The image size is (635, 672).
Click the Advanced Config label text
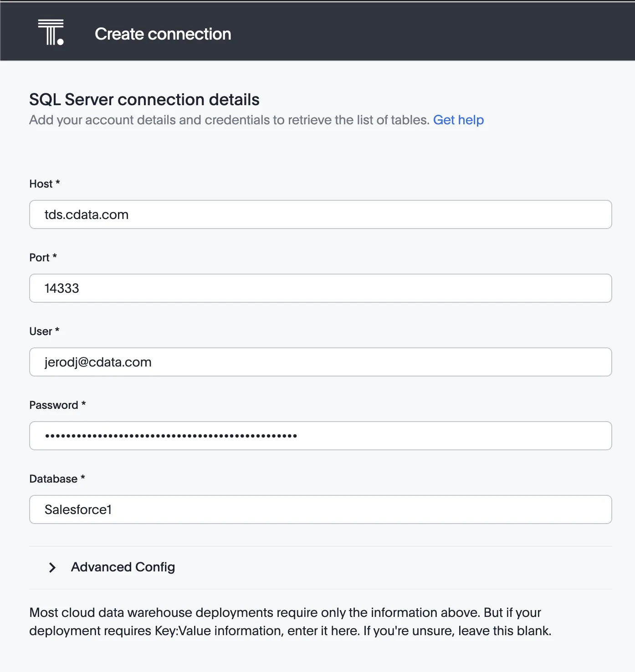click(x=123, y=567)
